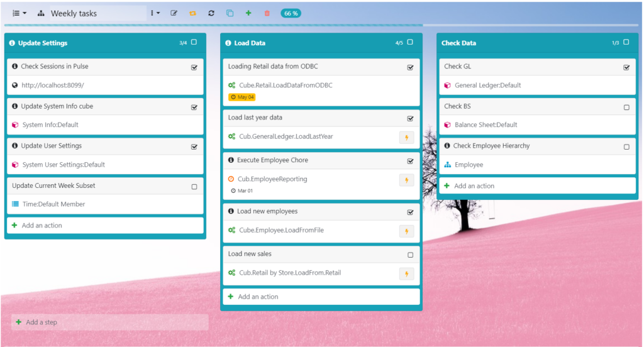Tick the Load new sales checkbox
Image resolution: width=644 pixels, height=347 pixels.
[411, 255]
